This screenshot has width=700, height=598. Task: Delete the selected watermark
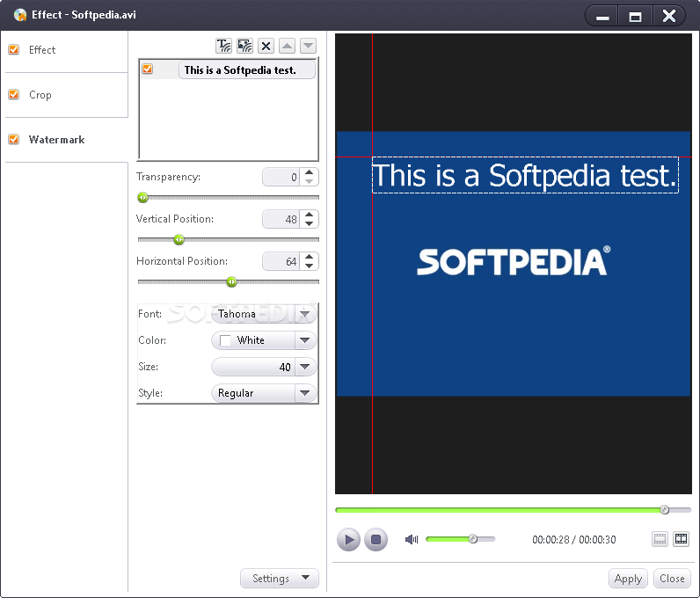tap(266, 46)
